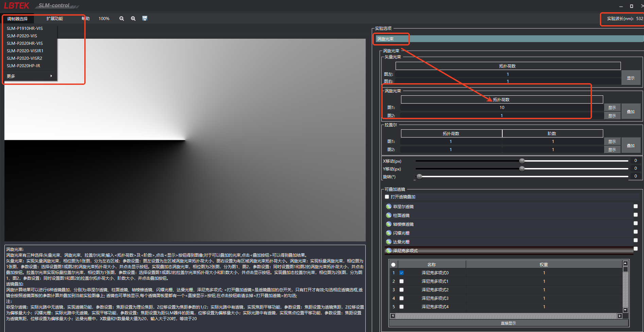Image resolution: width=644 pixels, height=332 pixels.
Task: Check 泽尼克多项式2 in the table
Action: (x=401, y=290)
